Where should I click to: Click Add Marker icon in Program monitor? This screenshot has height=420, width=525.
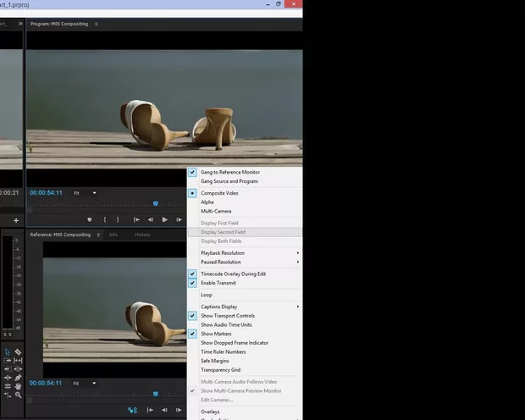[90, 220]
